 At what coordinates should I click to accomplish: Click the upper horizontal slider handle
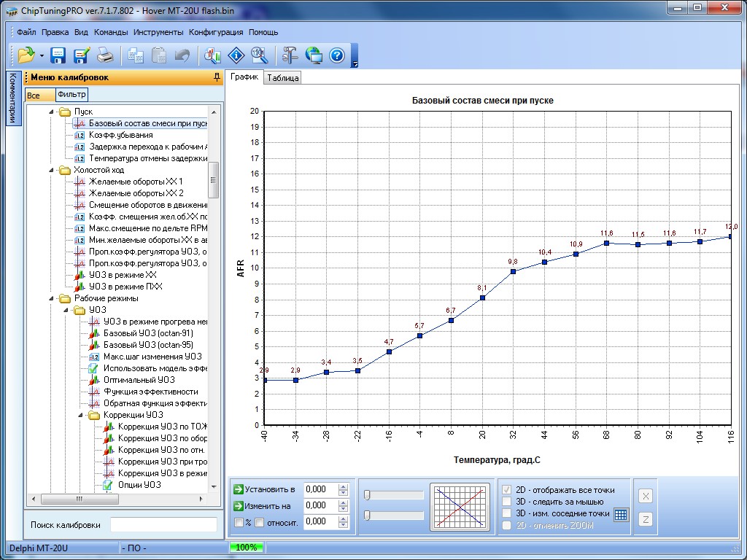(368, 495)
